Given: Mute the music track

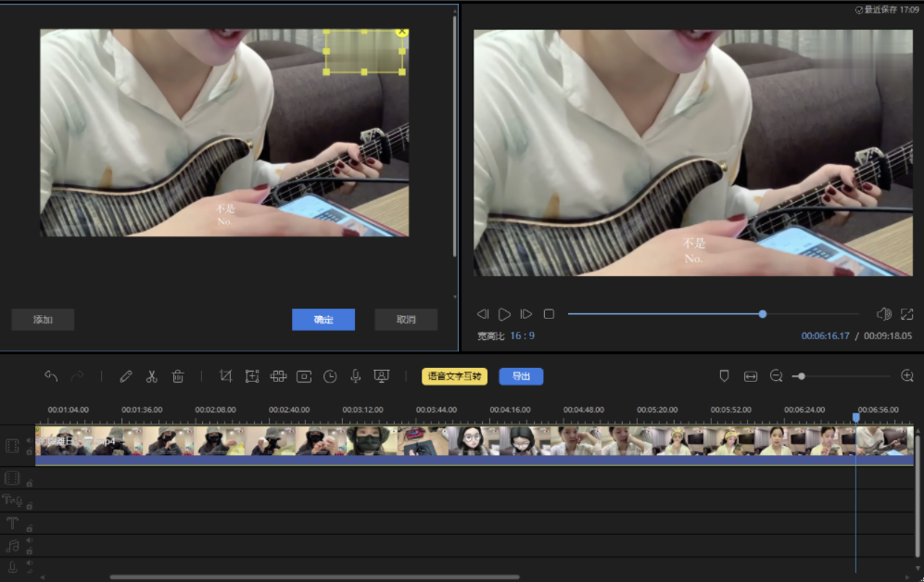Looking at the screenshot, I should pos(29,540).
